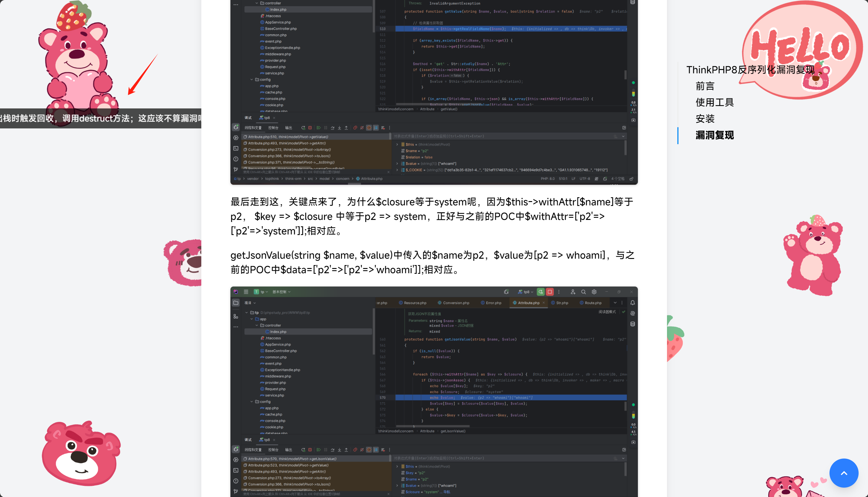868x497 pixels.
Task: Select Attribute.php:510 getValue stack frame
Action: pos(288,137)
